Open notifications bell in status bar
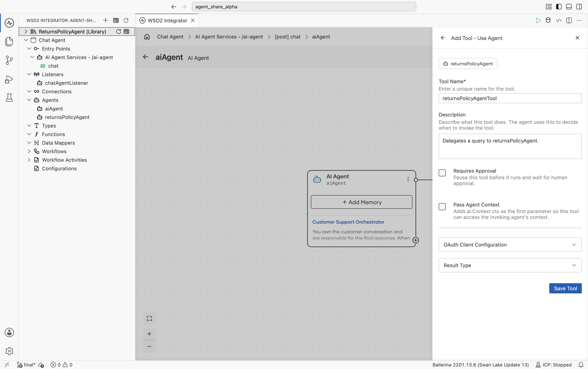This screenshot has width=588, height=369. (x=581, y=365)
